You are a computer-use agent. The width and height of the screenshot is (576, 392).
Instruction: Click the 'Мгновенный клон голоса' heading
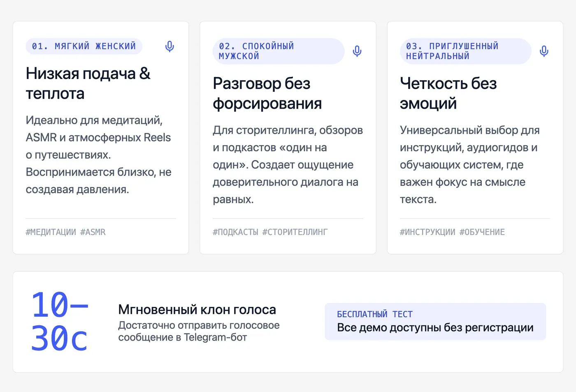[x=197, y=309]
